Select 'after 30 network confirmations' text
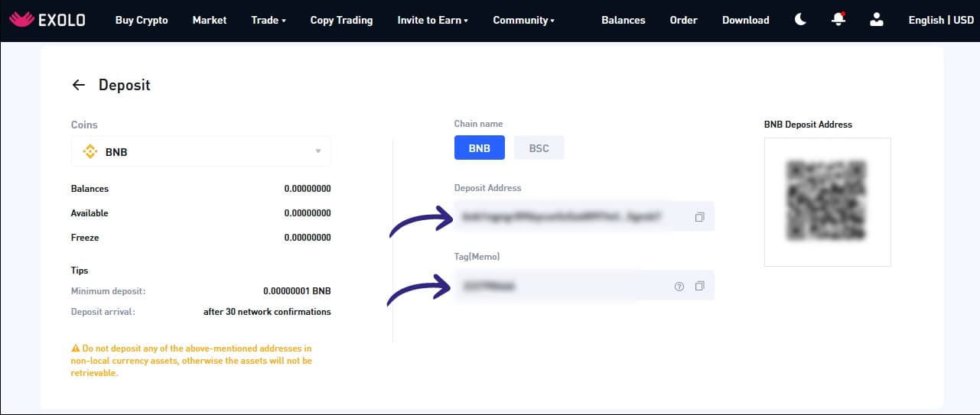980x415 pixels. tap(267, 312)
